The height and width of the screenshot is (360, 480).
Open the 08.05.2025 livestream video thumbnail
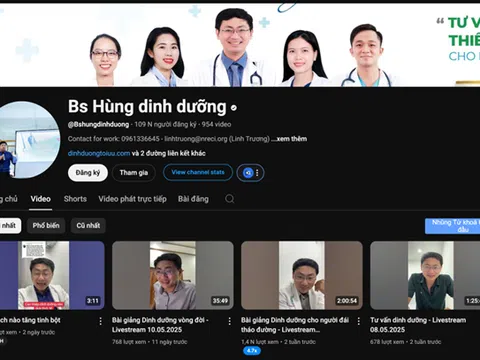[x=425, y=275]
